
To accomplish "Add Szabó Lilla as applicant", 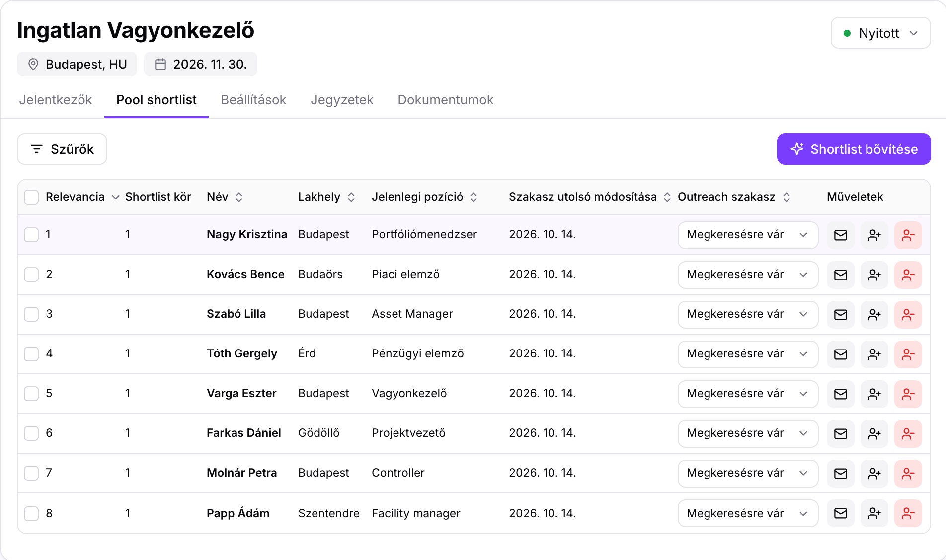I will coord(874,315).
